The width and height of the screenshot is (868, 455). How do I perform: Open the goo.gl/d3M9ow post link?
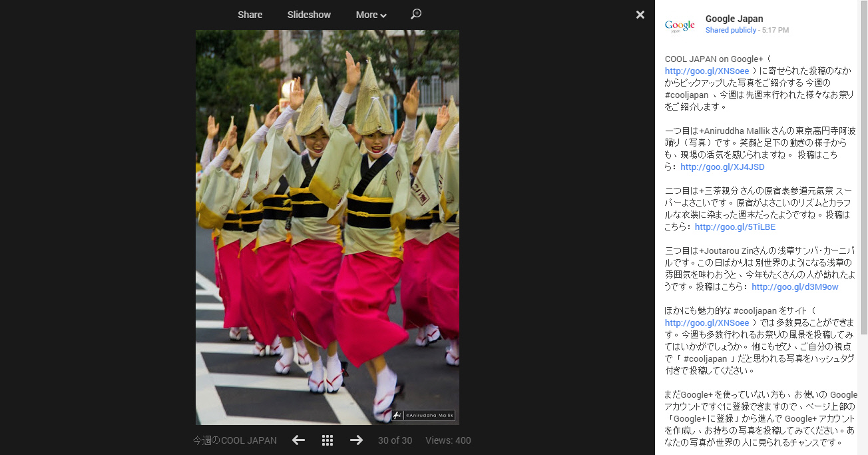pos(795,286)
